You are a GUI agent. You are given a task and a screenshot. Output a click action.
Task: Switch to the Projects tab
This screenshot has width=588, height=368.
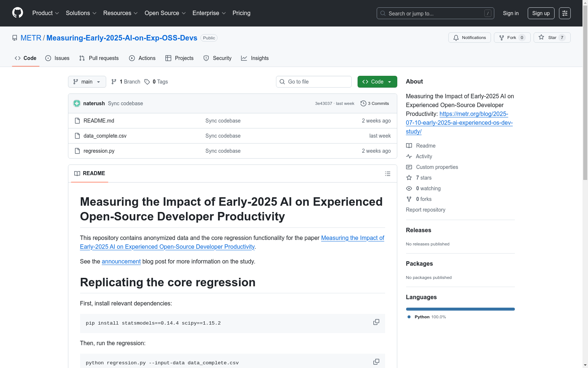point(179,58)
